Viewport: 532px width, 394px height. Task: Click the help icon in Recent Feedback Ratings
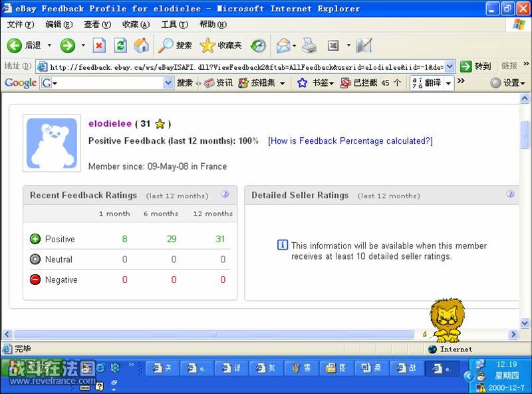pos(225,194)
